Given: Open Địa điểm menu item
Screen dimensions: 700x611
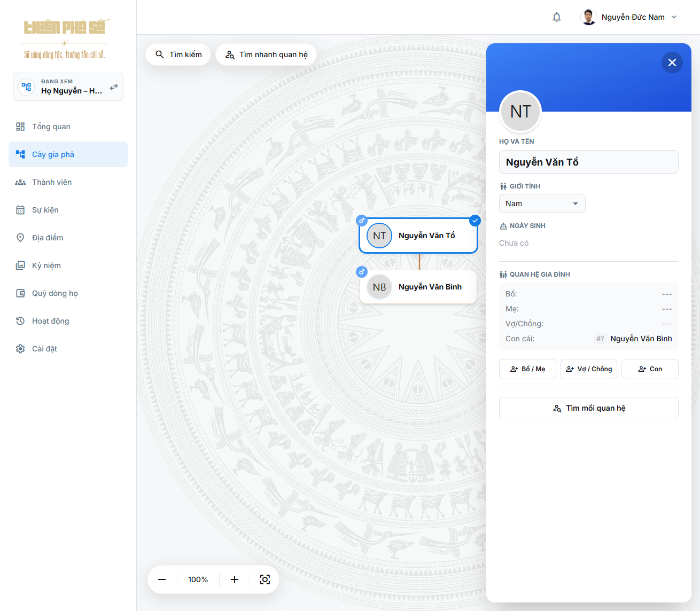Looking at the screenshot, I should click(68, 238).
